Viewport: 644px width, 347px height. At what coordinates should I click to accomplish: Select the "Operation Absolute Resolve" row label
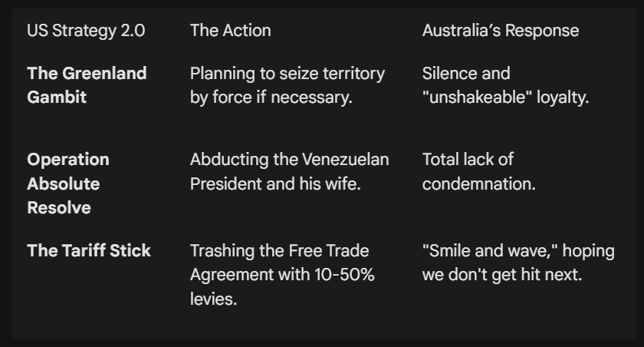pos(68,183)
